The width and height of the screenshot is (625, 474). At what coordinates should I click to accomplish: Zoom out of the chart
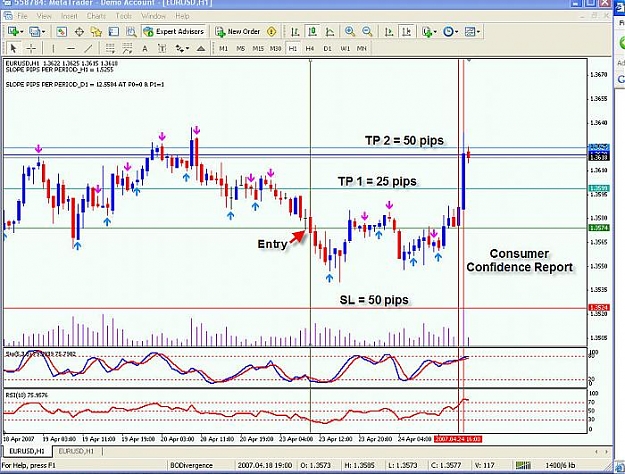367,31
